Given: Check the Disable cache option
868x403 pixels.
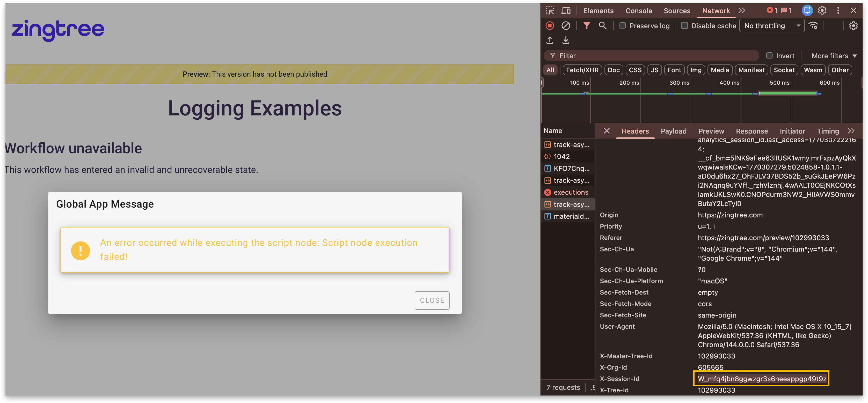Looking at the screenshot, I should click(684, 26).
